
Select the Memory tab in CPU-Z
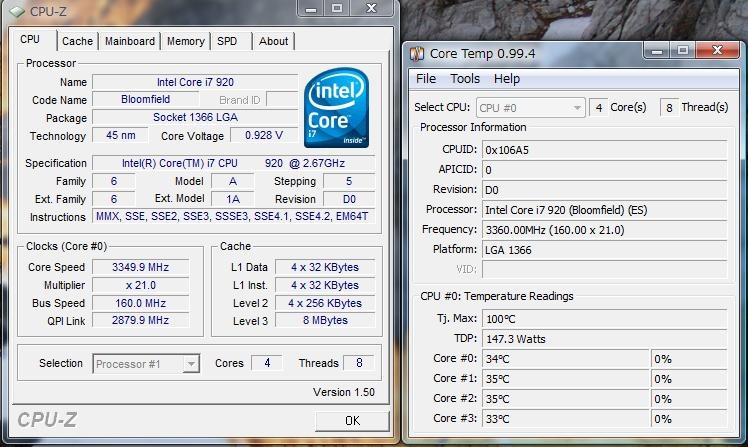[x=186, y=41]
